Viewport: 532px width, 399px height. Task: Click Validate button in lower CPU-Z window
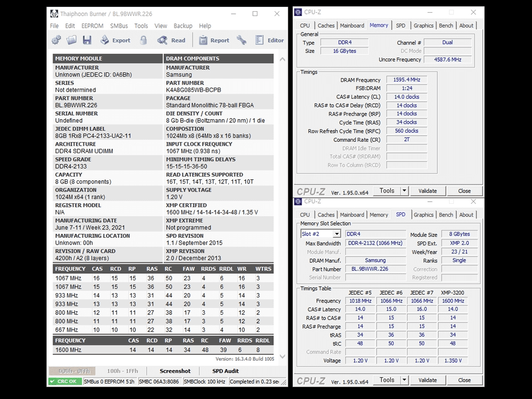point(428,380)
